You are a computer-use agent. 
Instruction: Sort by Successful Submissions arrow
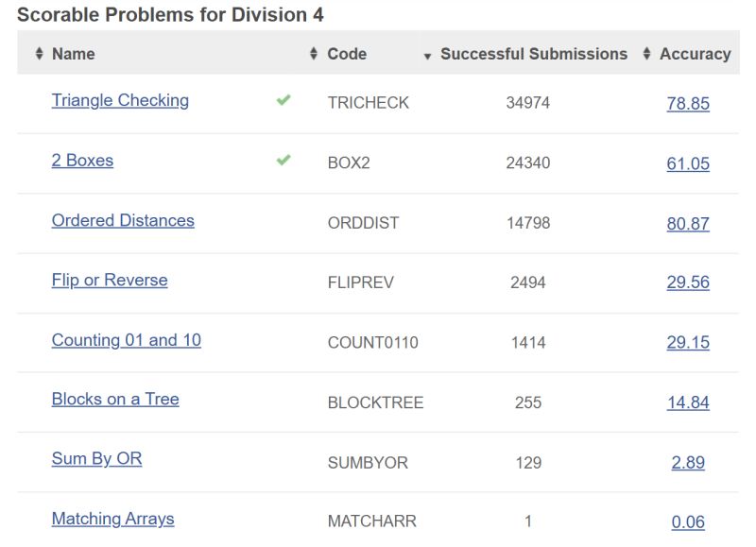(428, 56)
